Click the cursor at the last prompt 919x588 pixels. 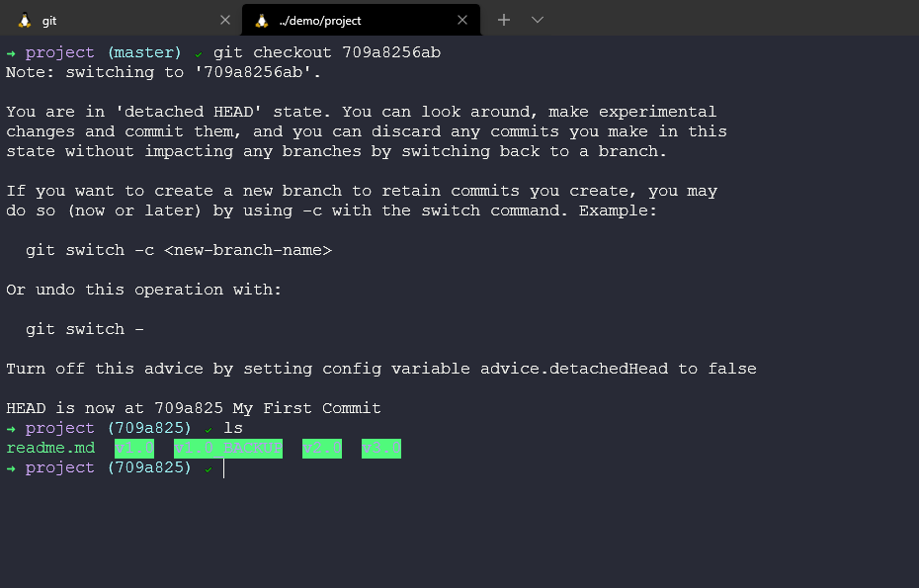[224, 468]
